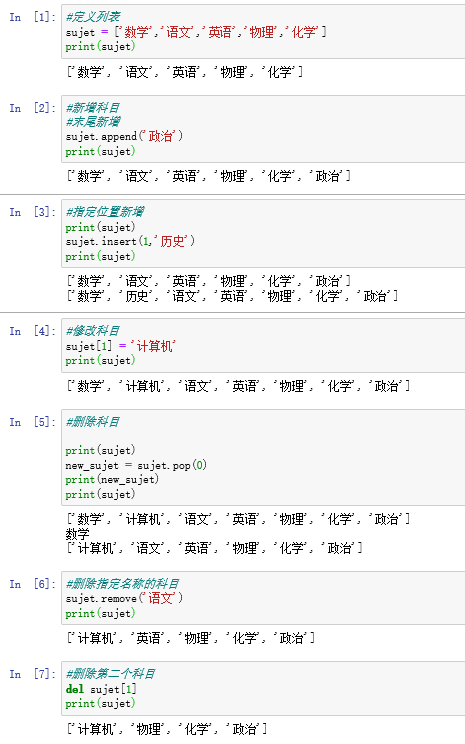Click the comment #定义列表
Image resolution: width=465 pixels, height=744 pixels.
pos(93,17)
